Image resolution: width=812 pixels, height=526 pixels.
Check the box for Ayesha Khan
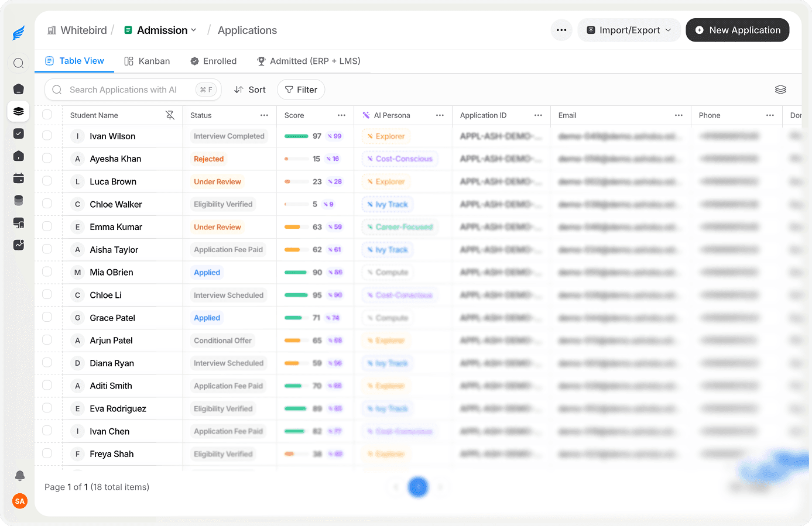47,158
